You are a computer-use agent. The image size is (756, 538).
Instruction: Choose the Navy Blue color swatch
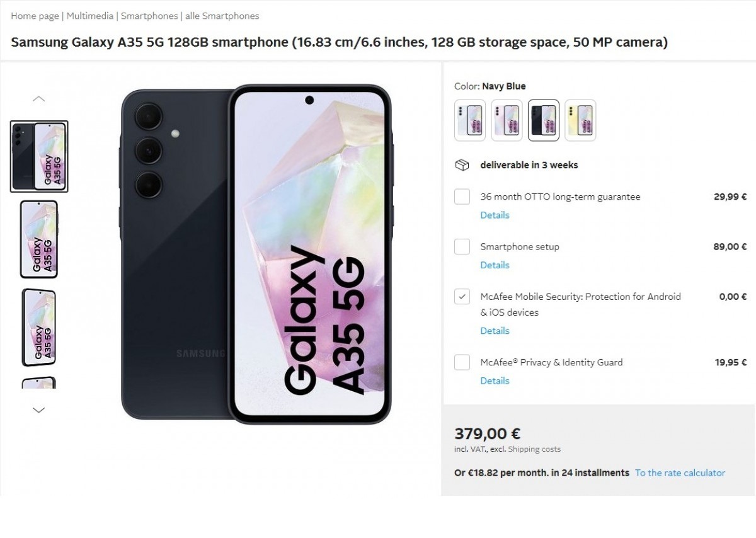tap(544, 120)
